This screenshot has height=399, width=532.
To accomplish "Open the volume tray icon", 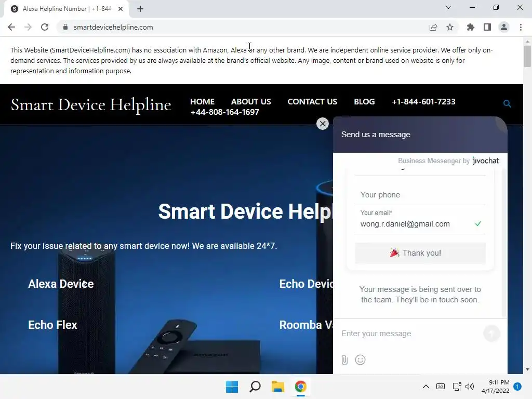I will point(470,387).
